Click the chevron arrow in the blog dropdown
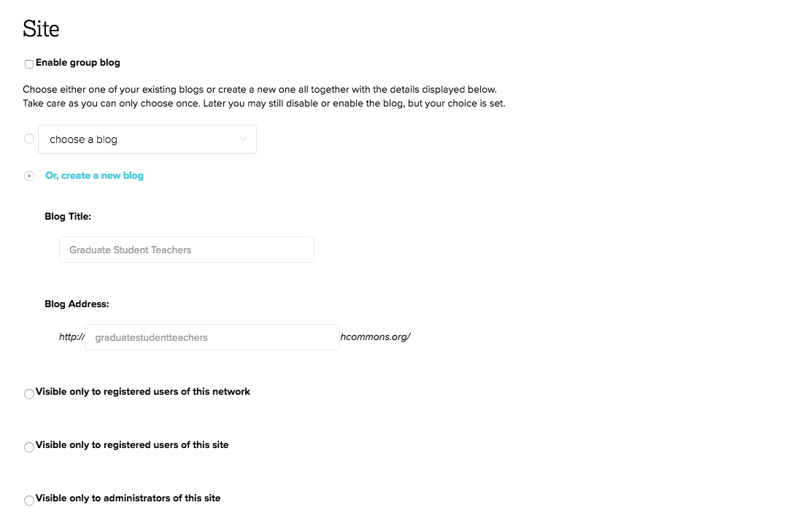This screenshot has width=812, height=513. pyautogui.click(x=243, y=139)
